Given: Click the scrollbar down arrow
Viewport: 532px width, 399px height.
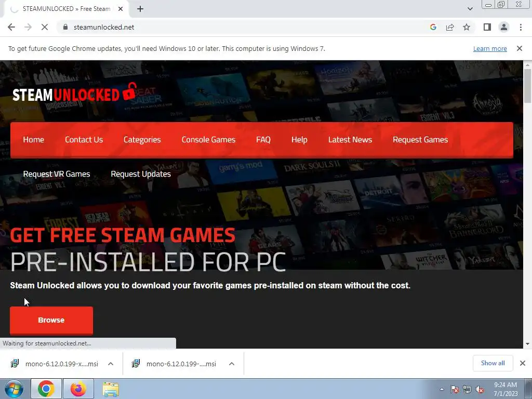Looking at the screenshot, I should (527, 344).
